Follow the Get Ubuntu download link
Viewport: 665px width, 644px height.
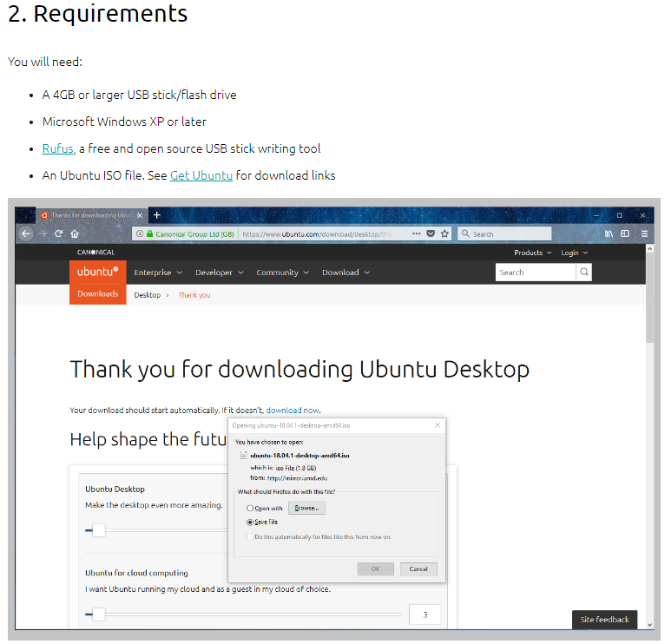coord(201,175)
